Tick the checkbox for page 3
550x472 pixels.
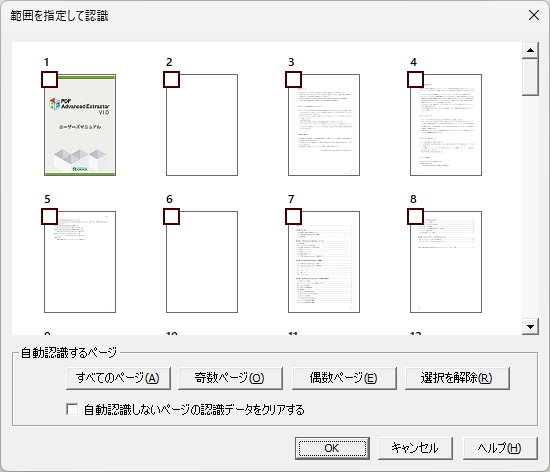294,80
